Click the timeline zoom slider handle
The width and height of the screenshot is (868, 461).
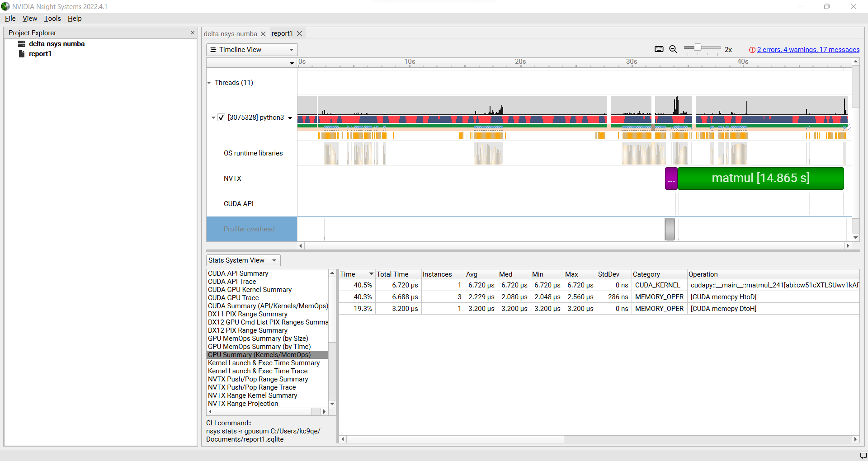(698, 47)
